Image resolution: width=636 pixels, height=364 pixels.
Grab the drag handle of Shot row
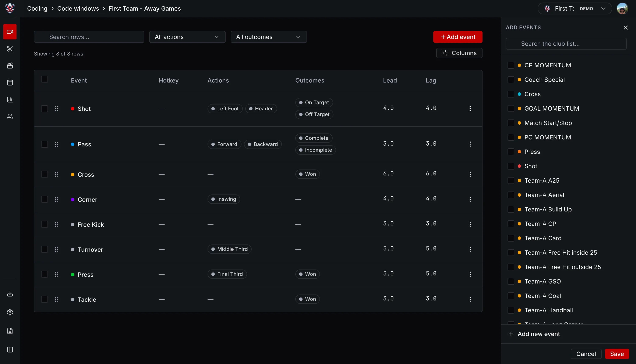tap(56, 108)
